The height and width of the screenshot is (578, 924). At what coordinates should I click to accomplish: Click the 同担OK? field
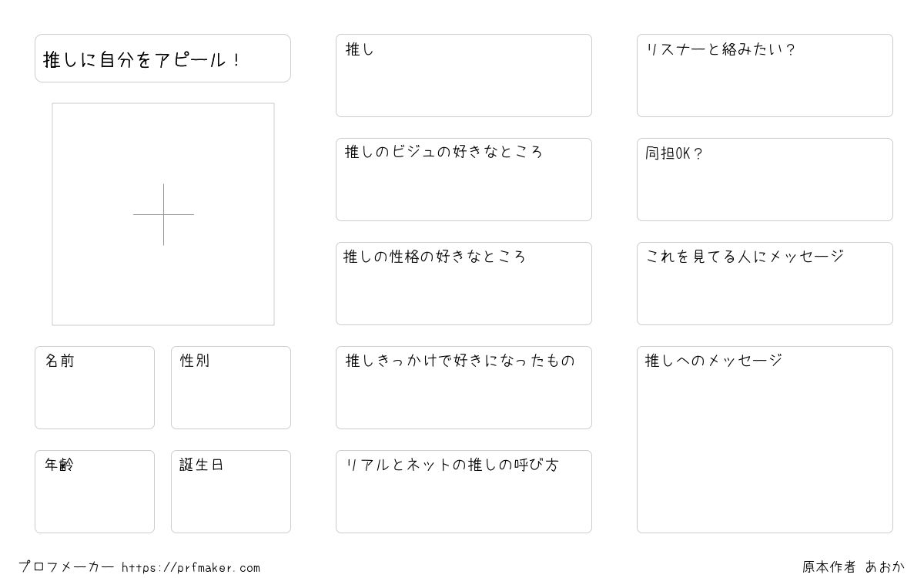click(765, 180)
